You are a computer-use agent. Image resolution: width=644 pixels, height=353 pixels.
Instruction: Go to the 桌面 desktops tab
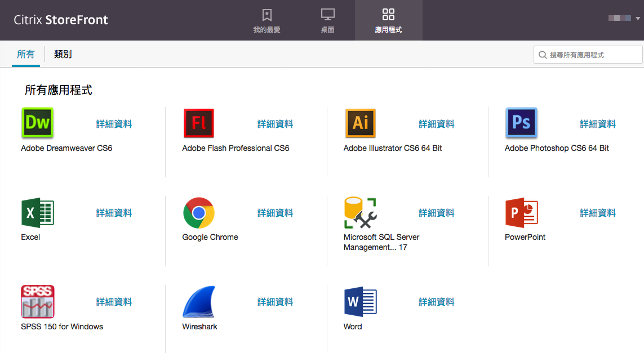click(x=327, y=20)
